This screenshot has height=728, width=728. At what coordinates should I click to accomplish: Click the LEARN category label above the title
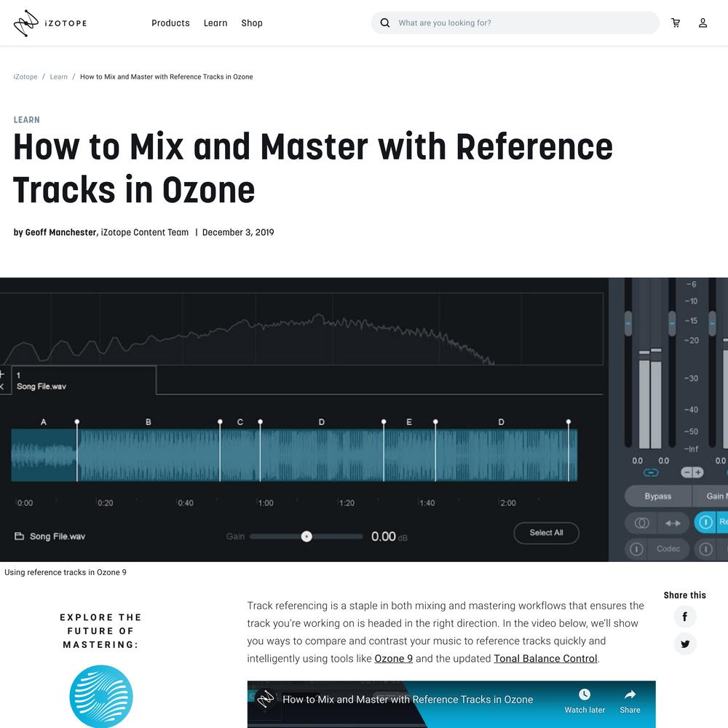[x=26, y=120]
